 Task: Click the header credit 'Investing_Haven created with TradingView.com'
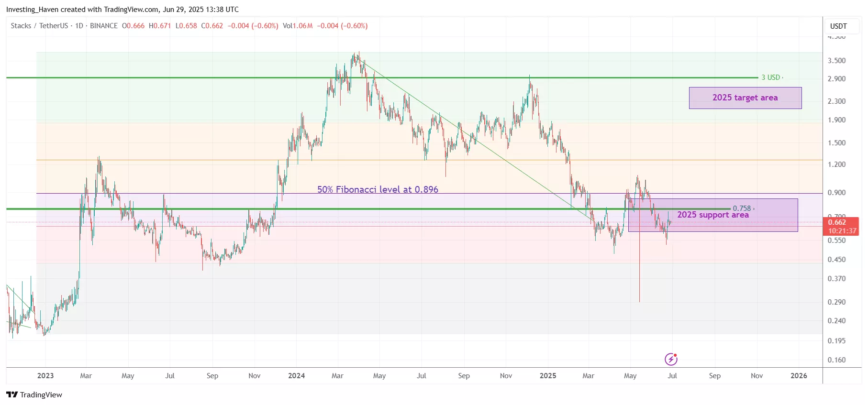pyautogui.click(x=82, y=10)
